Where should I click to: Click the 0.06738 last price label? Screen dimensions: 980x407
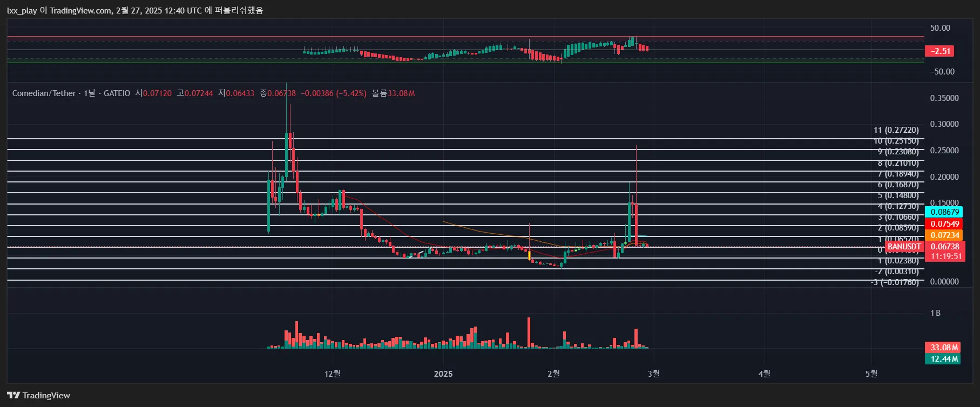945,247
